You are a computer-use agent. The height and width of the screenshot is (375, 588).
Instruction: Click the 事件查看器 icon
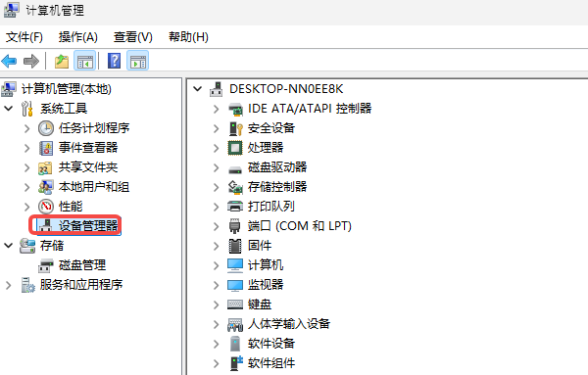(46, 148)
